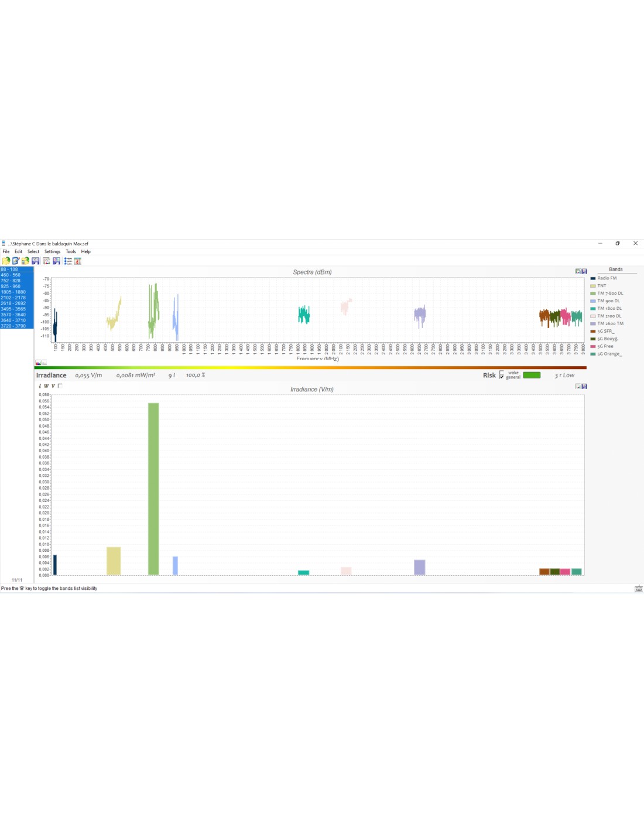Click the 5G Free legend entry
This screenshot has height=833, width=644.
click(605, 346)
